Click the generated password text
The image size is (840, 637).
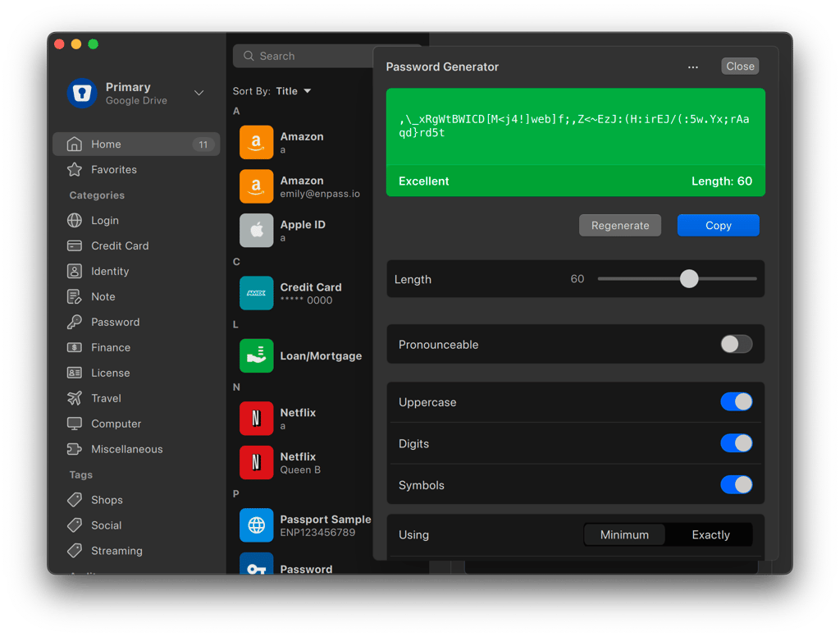pos(573,126)
